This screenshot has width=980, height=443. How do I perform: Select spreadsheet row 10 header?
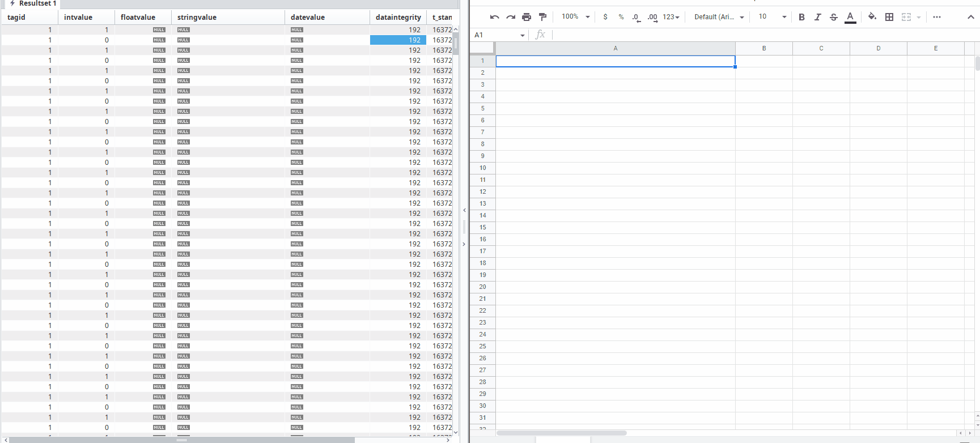[483, 168]
